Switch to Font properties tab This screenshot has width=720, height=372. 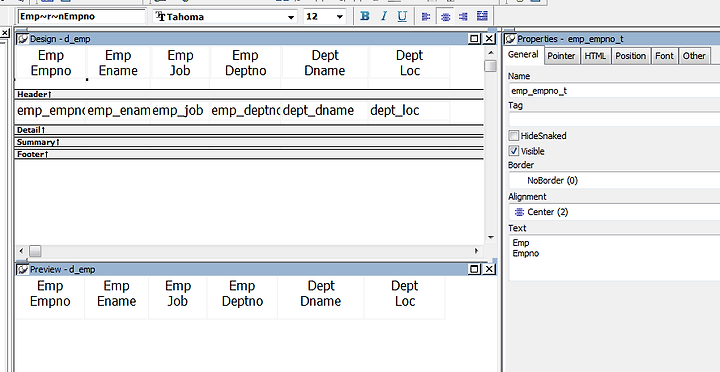pos(664,56)
